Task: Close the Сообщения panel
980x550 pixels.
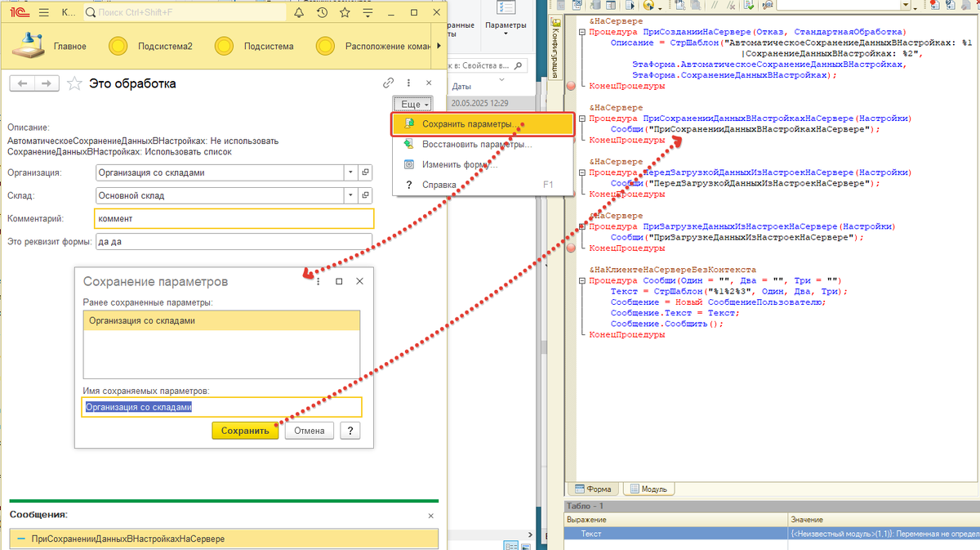Action: (x=432, y=516)
